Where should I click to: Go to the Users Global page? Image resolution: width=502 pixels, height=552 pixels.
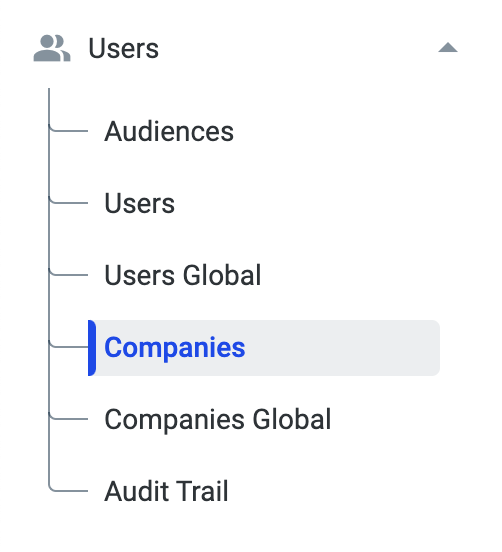pyautogui.click(x=183, y=275)
